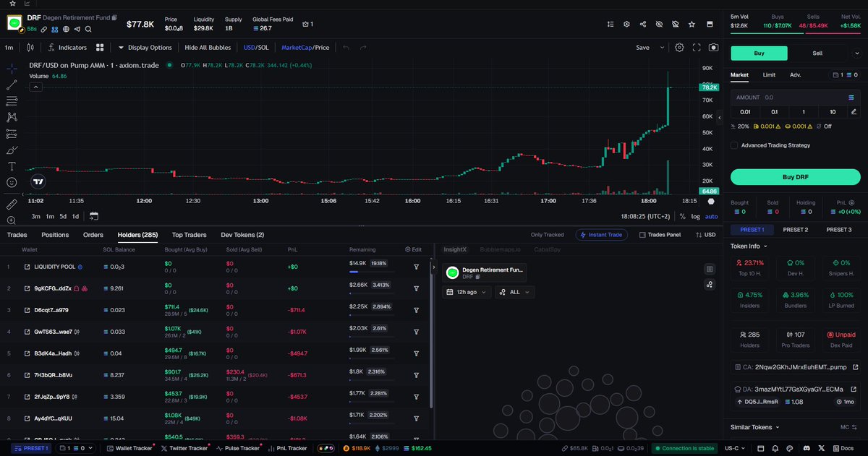The image size is (868, 456).
Task: Open the Indicators menu
Action: tap(67, 48)
